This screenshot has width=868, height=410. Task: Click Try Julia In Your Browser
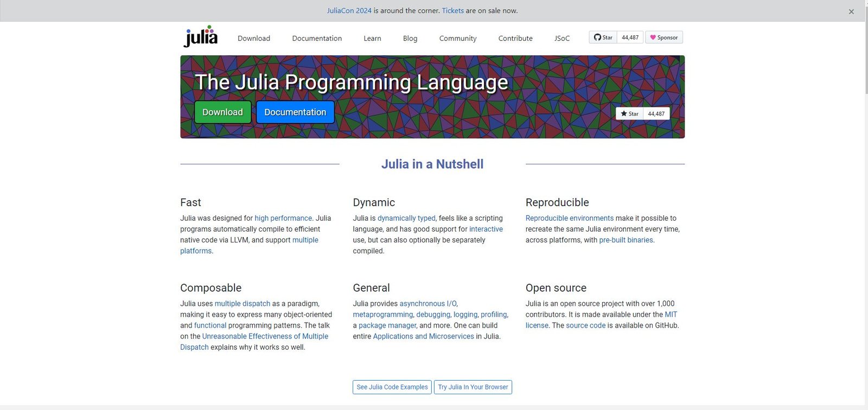pos(473,387)
